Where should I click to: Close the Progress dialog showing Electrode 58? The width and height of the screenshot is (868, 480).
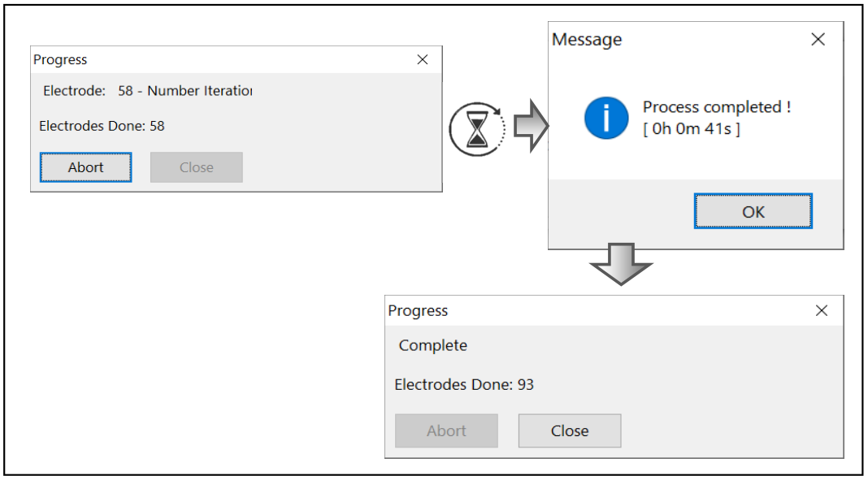pyautogui.click(x=423, y=60)
